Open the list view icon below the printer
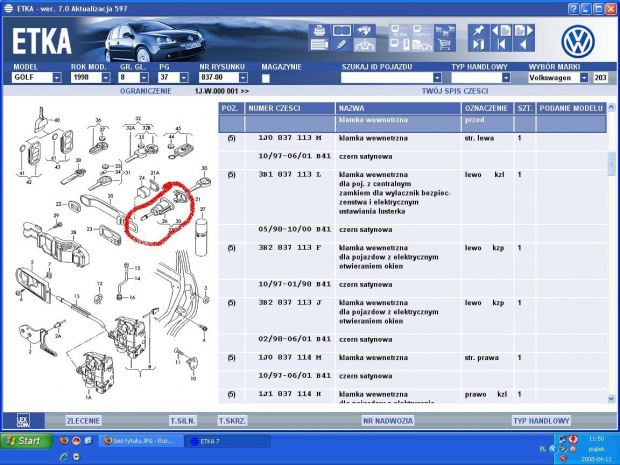 319,45
